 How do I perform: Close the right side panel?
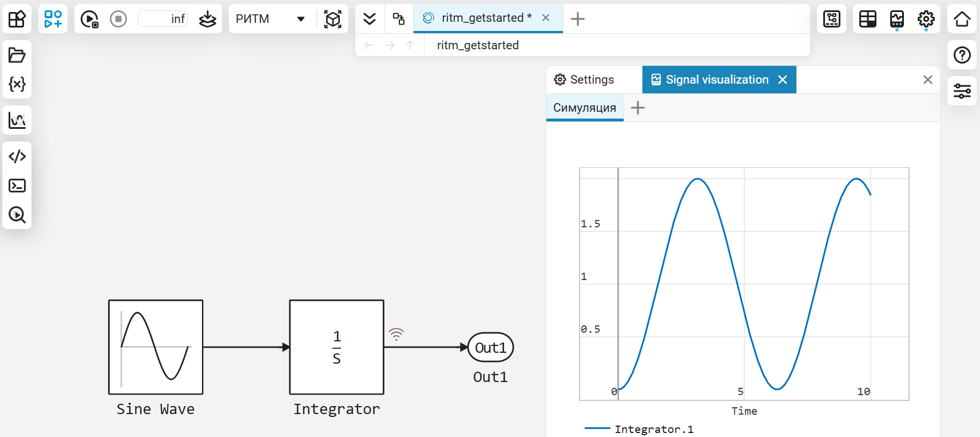tap(928, 80)
